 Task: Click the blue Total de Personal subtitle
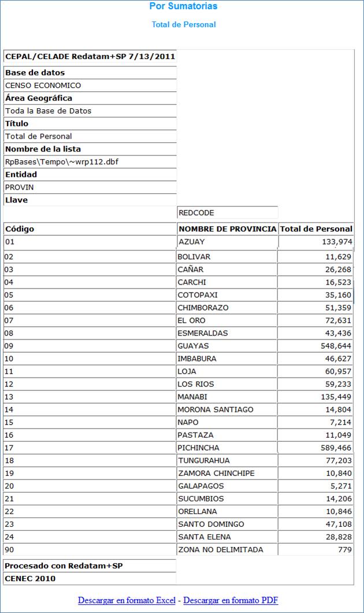(184, 24)
